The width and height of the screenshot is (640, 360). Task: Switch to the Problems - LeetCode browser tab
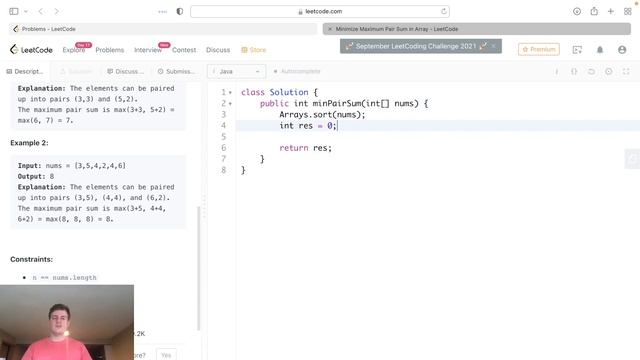162,29
